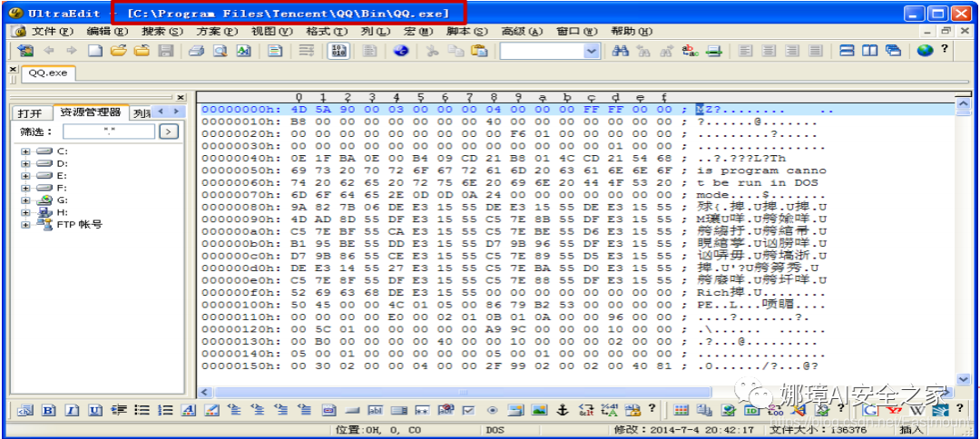
Task: Click the HTML Italic I icon
Action: point(72,410)
